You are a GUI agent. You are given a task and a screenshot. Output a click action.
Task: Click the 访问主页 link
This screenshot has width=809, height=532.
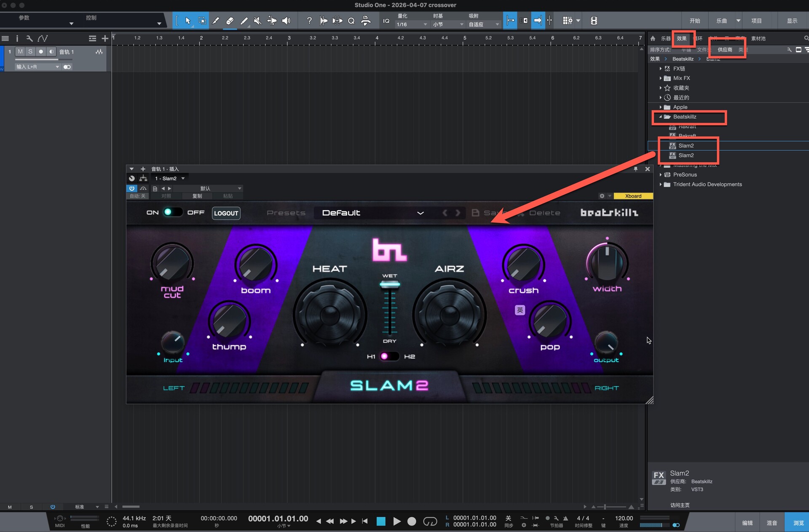[680, 505]
